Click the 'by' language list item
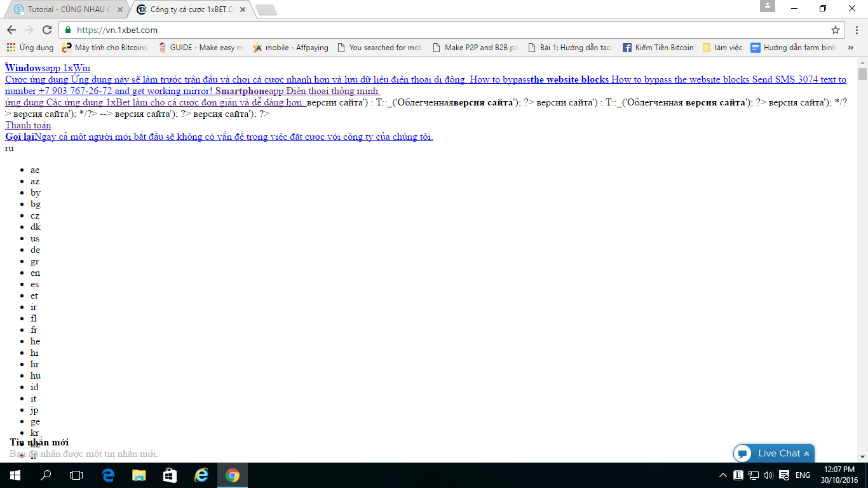 36,193
